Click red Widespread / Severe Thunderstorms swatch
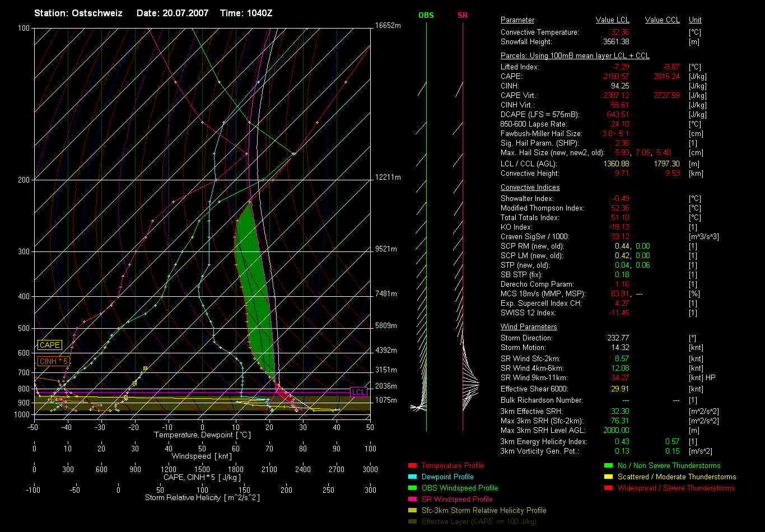The width and height of the screenshot is (765, 532). click(608, 488)
